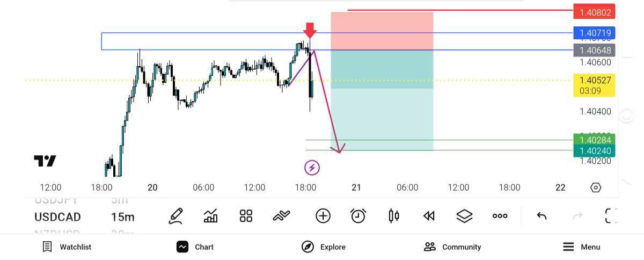Change chart type with the candlestick icon
Screen dimensions: 644x260
coord(393,216)
